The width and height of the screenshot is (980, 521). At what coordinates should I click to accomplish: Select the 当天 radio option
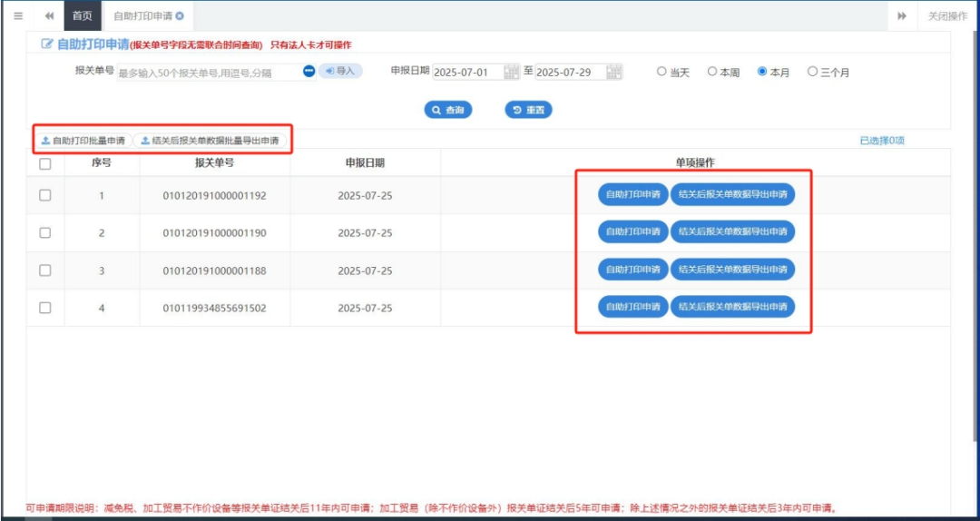pos(661,72)
